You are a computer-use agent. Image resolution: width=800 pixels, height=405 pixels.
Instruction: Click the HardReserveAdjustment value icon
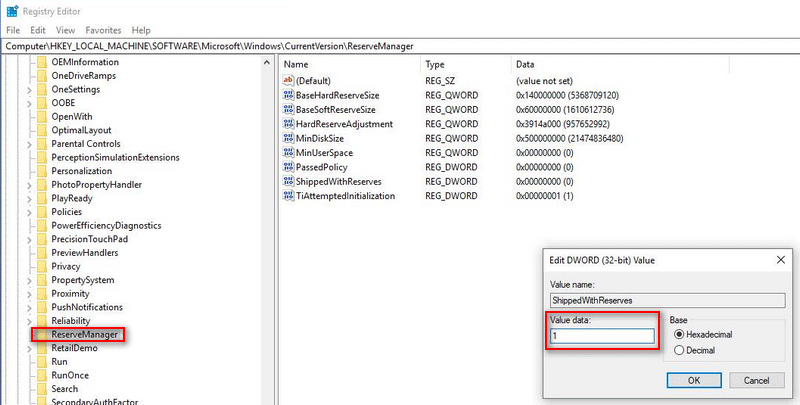tap(288, 123)
